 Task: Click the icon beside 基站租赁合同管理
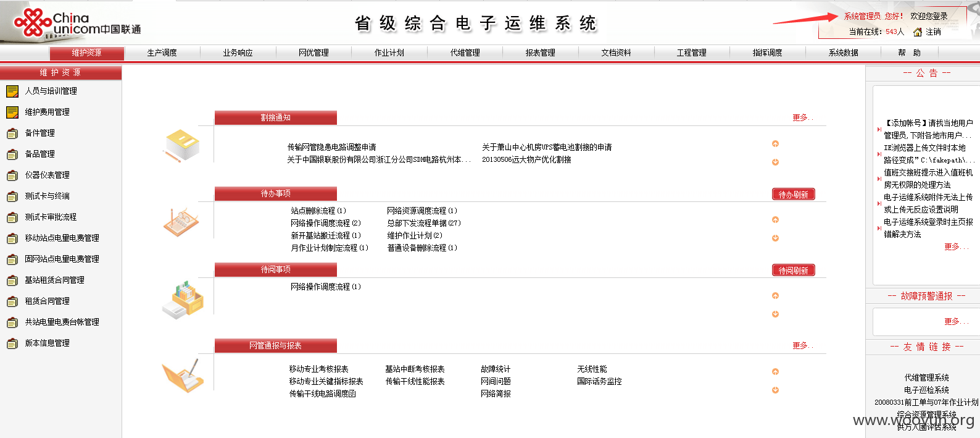click(x=12, y=280)
